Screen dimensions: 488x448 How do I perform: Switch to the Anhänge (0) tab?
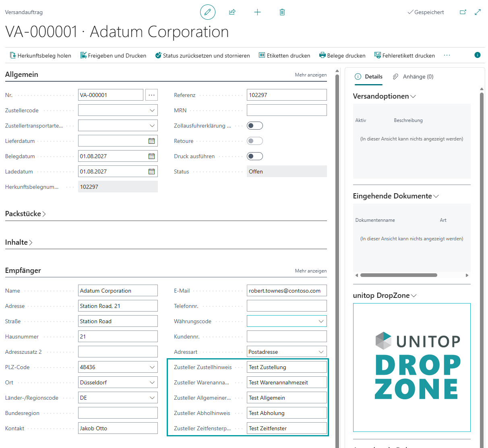click(413, 76)
